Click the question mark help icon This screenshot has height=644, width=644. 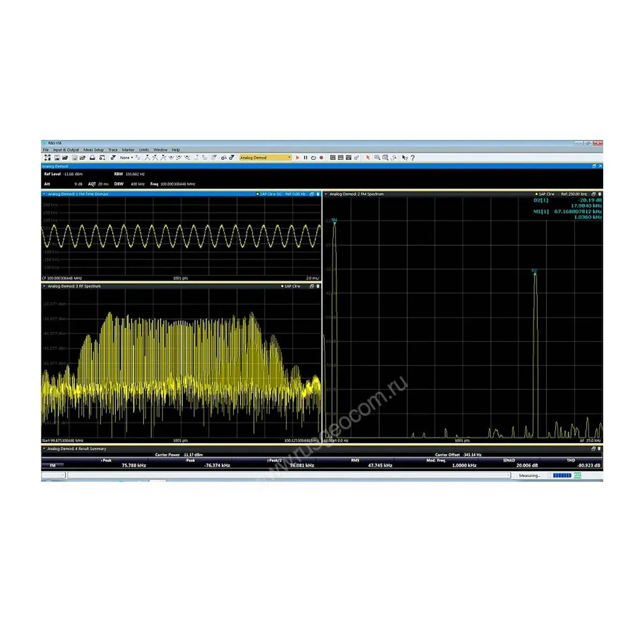click(412, 158)
